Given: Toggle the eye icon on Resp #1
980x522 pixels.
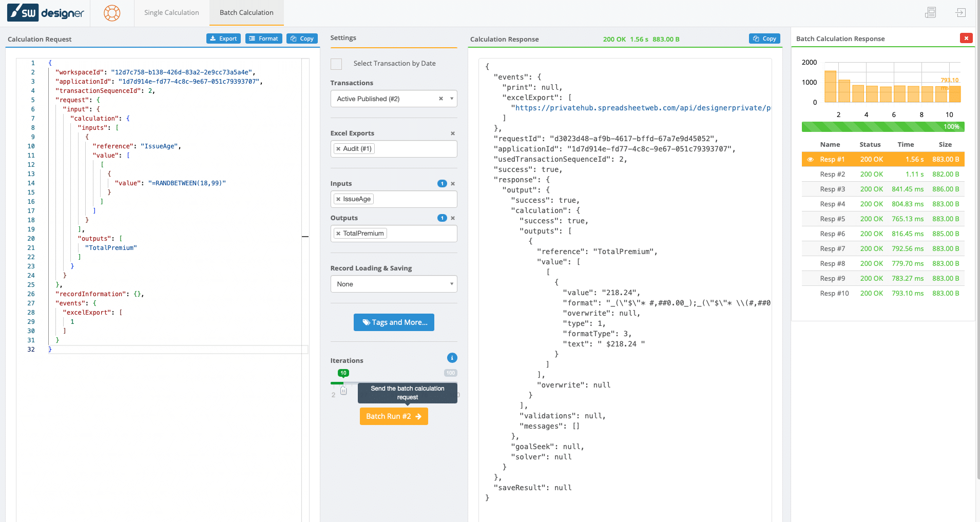Looking at the screenshot, I should pos(810,160).
